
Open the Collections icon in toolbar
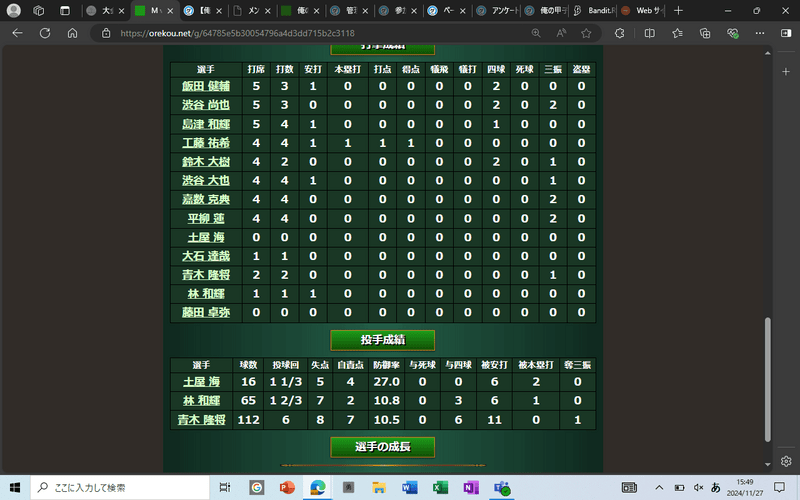click(706, 32)
